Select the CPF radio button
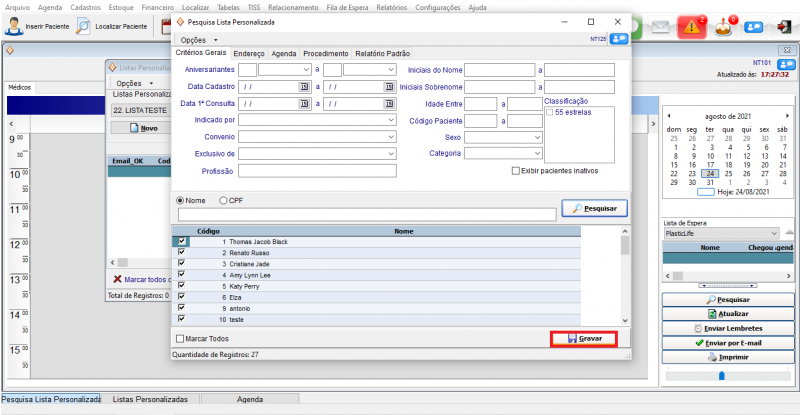The width and height of the screenshot is (800, 415). coord(223,200)
